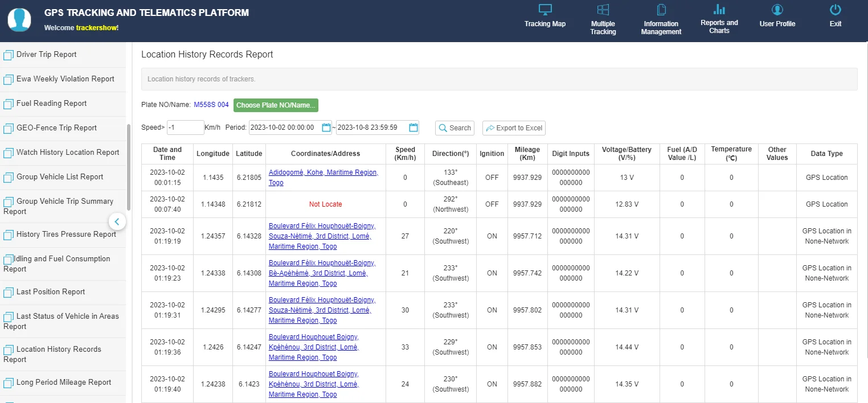Click the Search button

point(455,128)
